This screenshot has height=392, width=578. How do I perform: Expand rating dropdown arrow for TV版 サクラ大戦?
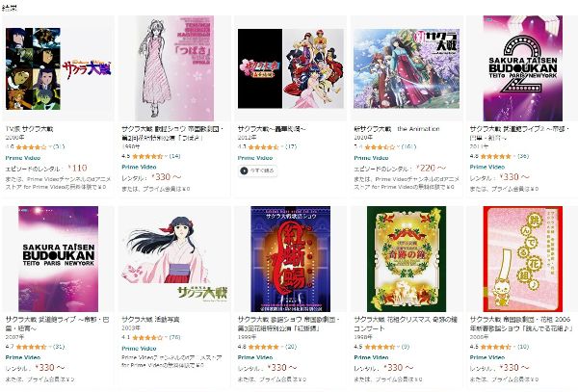coord(50,147)
